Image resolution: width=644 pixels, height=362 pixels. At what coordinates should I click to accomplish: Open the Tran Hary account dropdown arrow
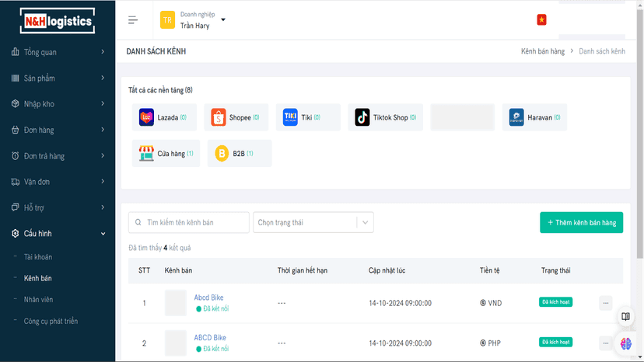pyautogui.click(x=223, y=19)
